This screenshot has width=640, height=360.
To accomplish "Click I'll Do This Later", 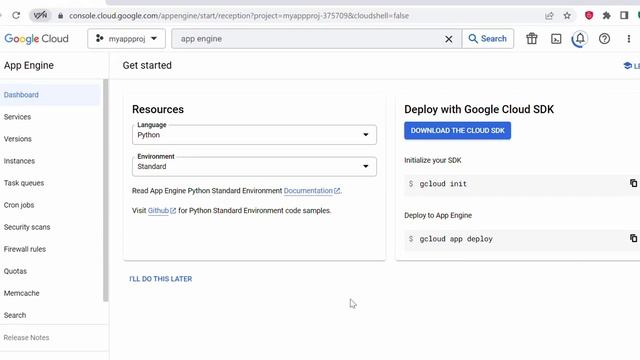I will (x=161, y=279).
